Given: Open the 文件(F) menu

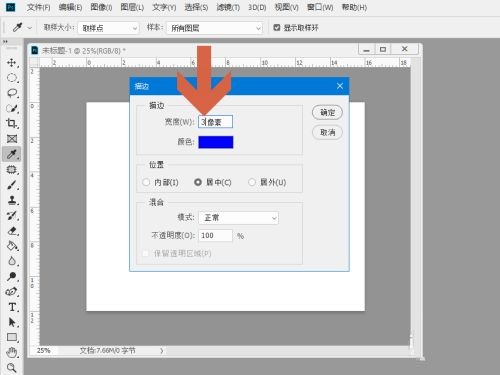Looking at the screenshot, I should [38, 7].
